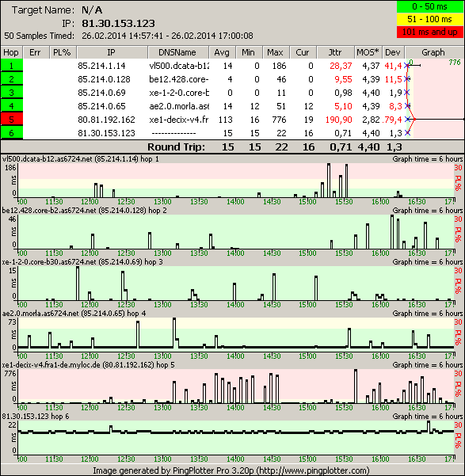The height and width of the screenshot is (476, 465).
Task: Click the DNSName column header
Action: pos(177,52)
